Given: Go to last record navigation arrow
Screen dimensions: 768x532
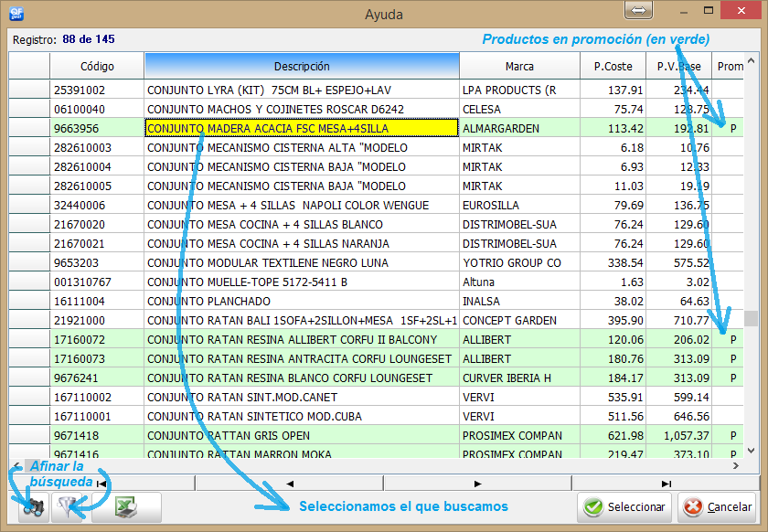Looking at the screenshot, I should (667, 484).
